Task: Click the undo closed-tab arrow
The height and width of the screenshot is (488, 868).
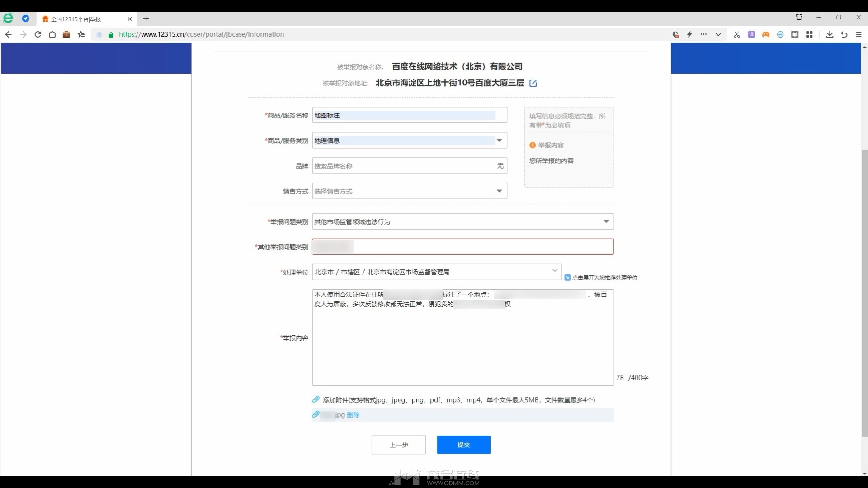Action: [x=844, y=34]
